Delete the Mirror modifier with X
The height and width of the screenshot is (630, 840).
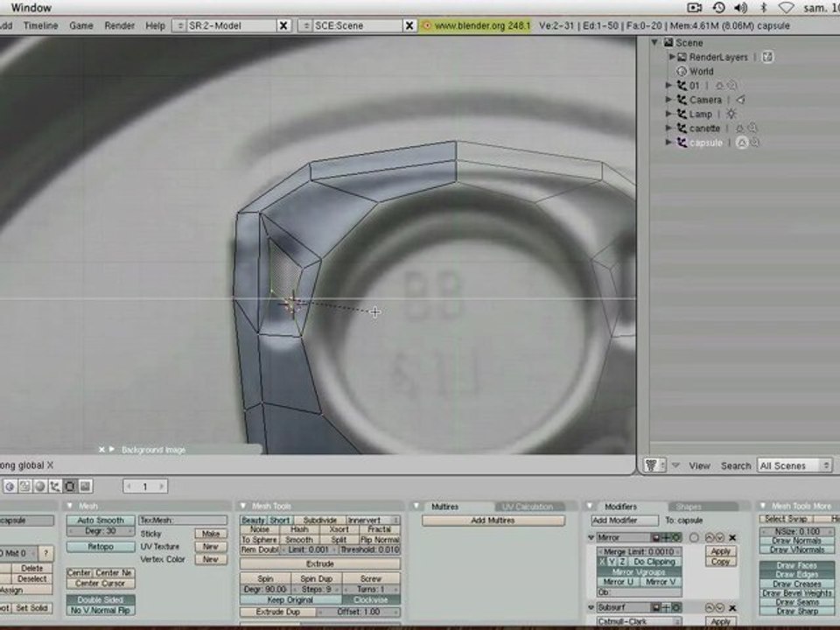(x=732, y=537)
